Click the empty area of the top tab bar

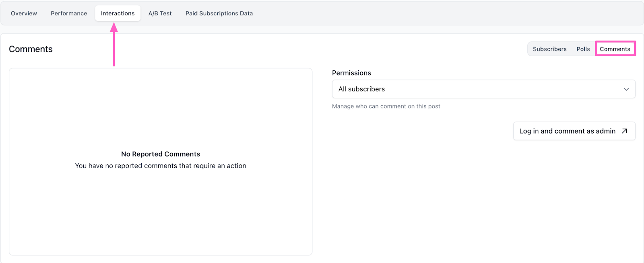[443, 13]
